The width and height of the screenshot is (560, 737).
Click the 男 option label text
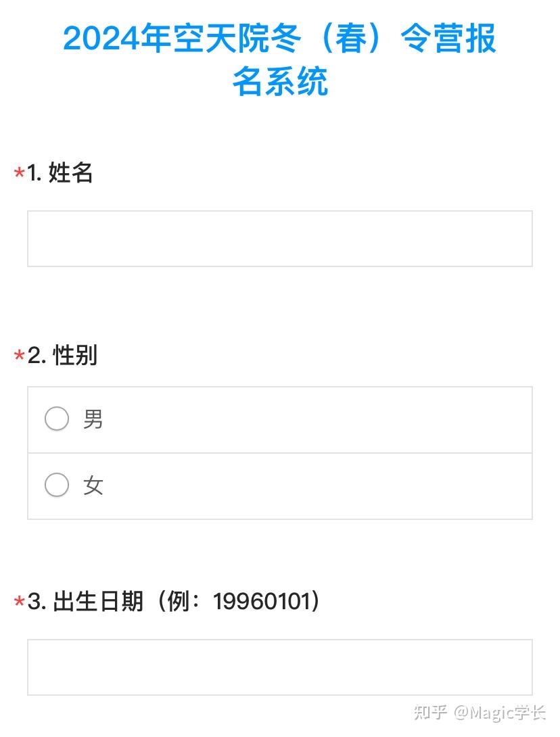93,419
